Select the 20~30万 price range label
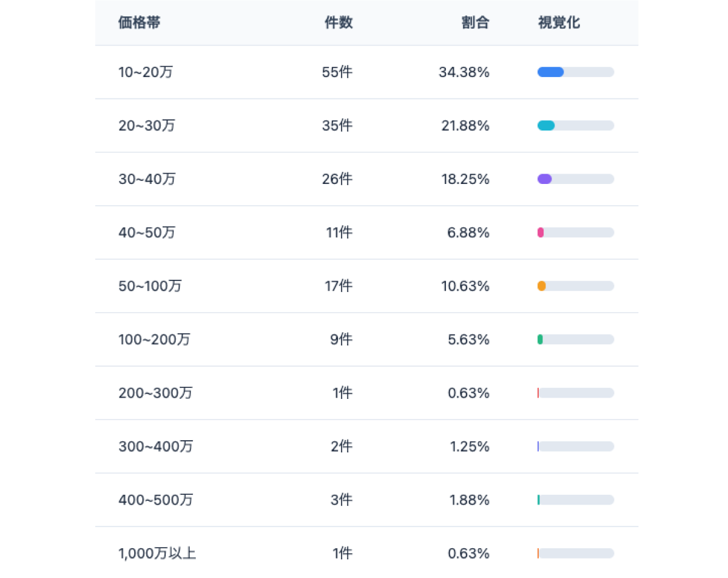Viewport: 728px width, 578px height. click(x=147, y=126)
